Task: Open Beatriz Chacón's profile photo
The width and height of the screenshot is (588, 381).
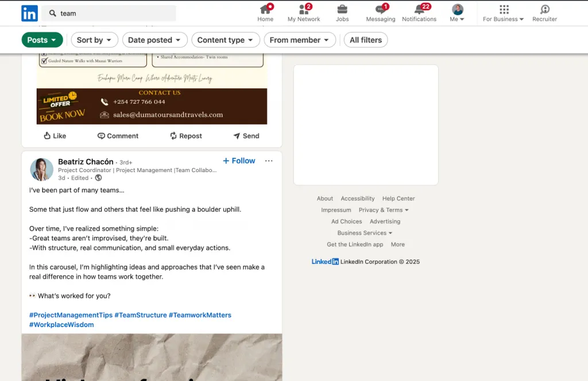Action: (41, 169)
